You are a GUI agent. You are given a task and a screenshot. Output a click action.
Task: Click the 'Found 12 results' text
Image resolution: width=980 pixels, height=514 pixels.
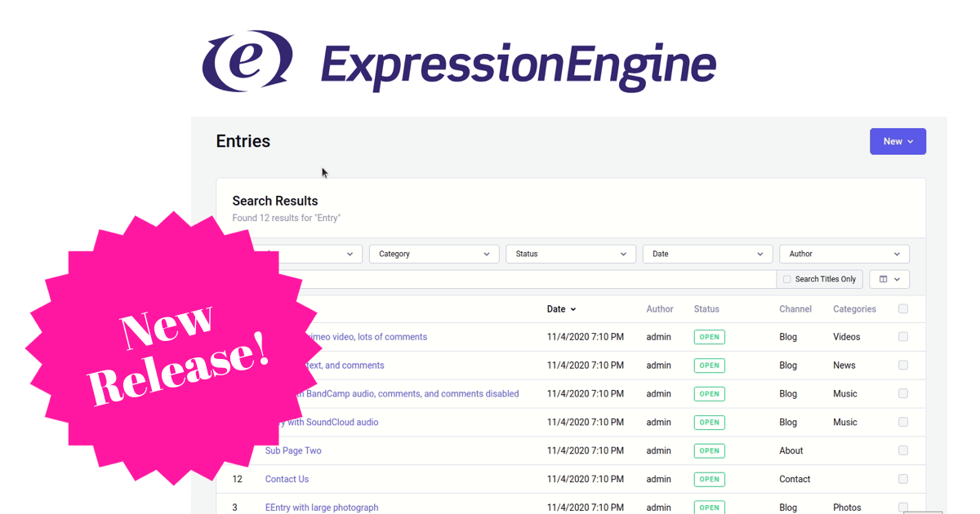286,218
